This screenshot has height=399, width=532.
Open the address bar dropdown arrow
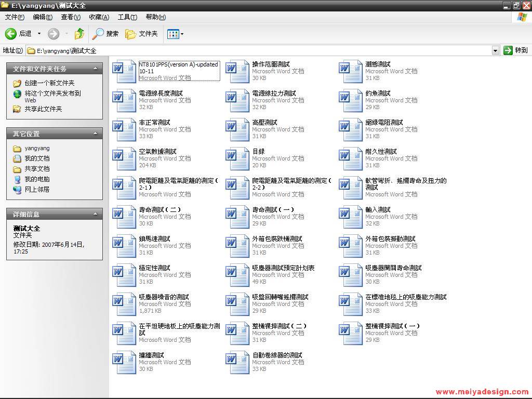pyautogui.click(x=495, y=50)
